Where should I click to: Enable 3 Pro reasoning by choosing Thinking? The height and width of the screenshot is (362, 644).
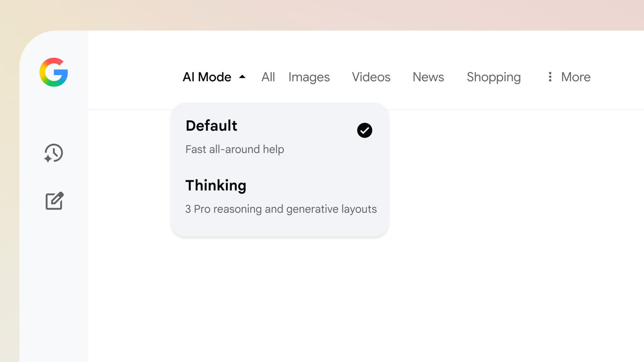[x=216, y=185]
